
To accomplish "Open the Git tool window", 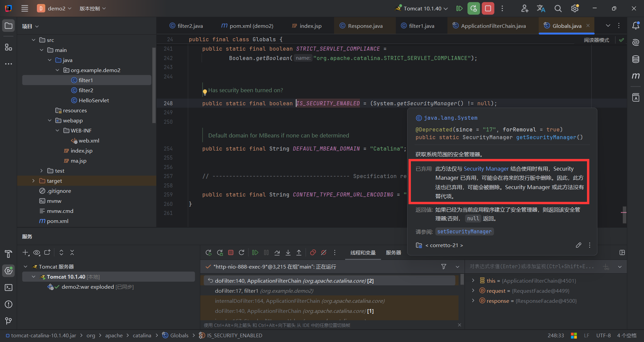I will coord(8,321).
